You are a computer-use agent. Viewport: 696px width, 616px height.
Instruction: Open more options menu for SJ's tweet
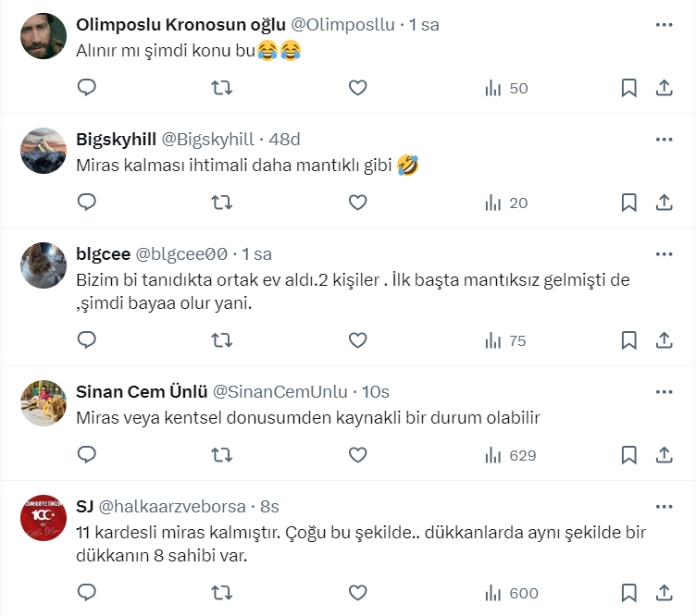[x=664, y=507]
